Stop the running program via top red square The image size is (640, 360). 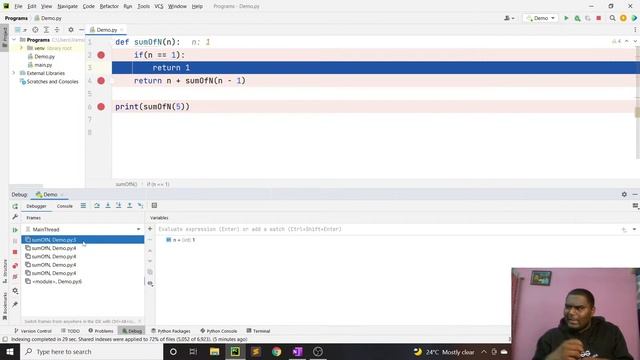pyautogui.click(x=599, y=18)
